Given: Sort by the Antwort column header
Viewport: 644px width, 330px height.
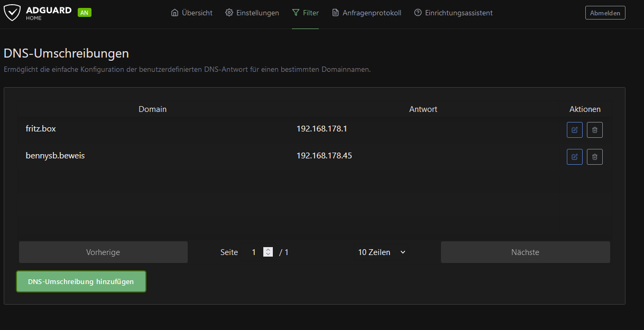Looking at the screenshot, I should (423, 109).
